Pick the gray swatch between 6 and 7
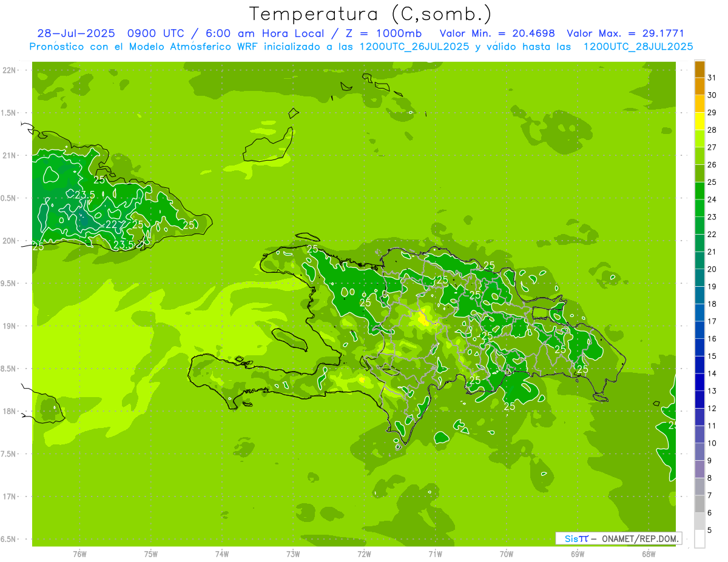 click(699, 504)
